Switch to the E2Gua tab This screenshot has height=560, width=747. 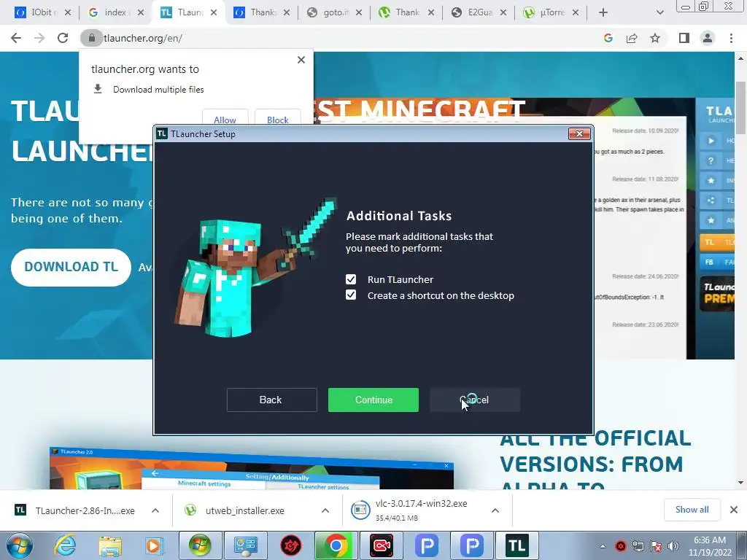479,12
